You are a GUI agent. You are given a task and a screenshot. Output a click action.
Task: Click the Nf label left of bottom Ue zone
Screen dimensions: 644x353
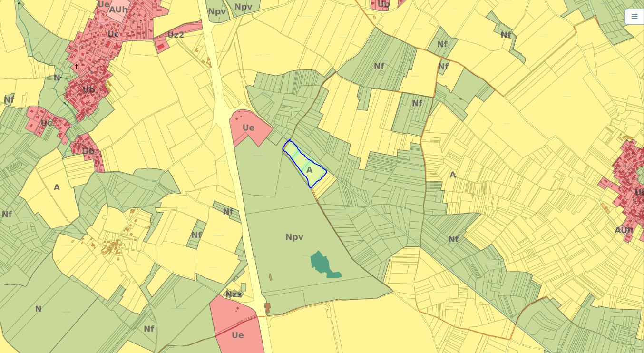point(149,329)
